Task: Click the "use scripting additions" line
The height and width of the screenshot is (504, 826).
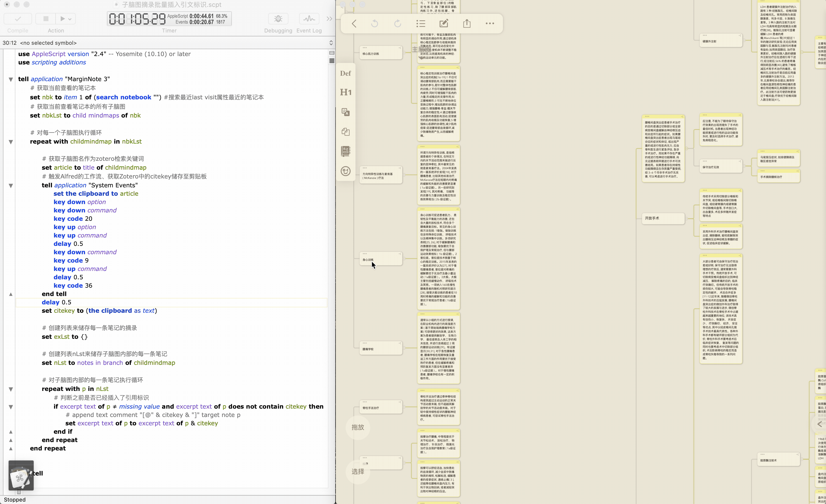Action: point(52,62)
